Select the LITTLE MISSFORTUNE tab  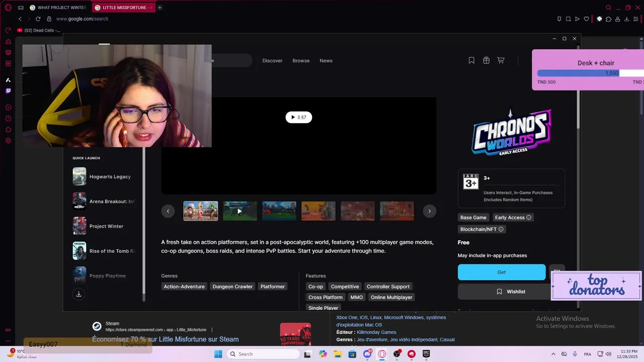(x=124, y=8)
